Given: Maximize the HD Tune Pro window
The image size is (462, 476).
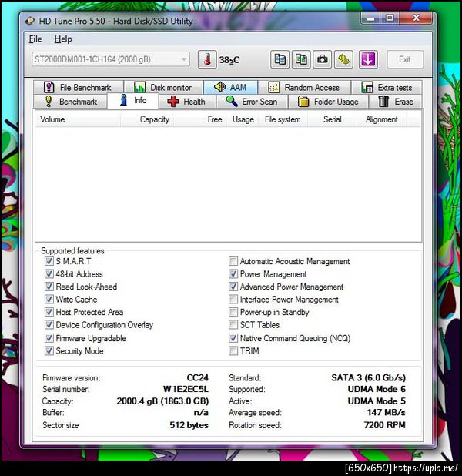Looking at the screenshot, I should pyautogui.click(x=390, y=18).
